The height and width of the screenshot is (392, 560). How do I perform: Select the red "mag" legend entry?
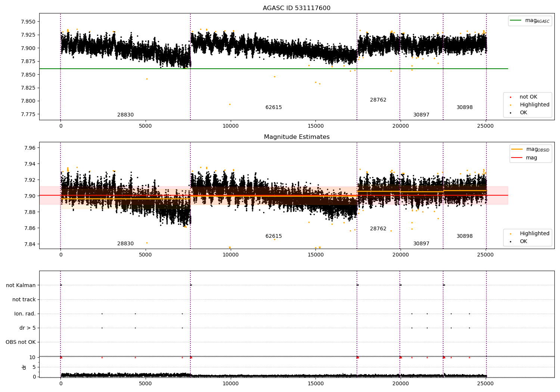525,158
